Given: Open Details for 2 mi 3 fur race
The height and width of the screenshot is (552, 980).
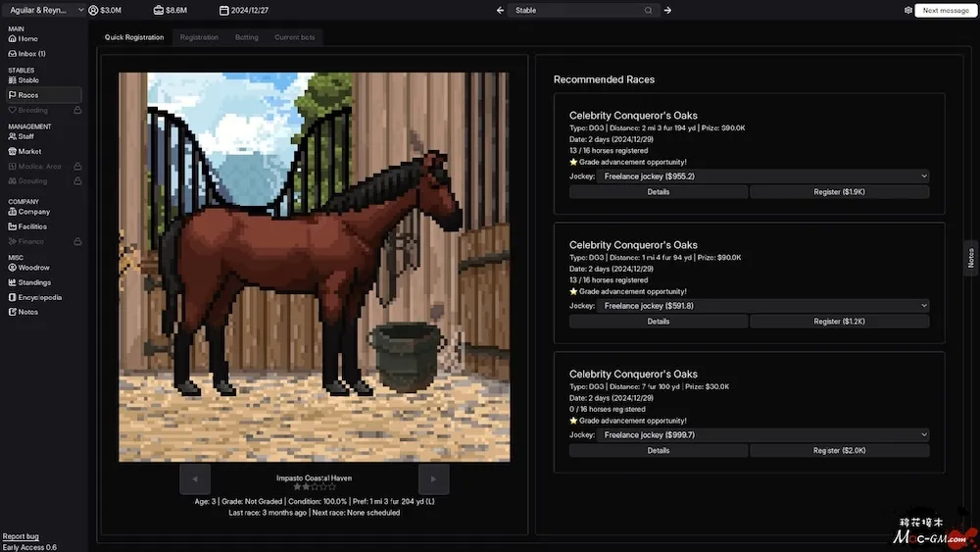Looking at the screenshot, I should point(659,192).
